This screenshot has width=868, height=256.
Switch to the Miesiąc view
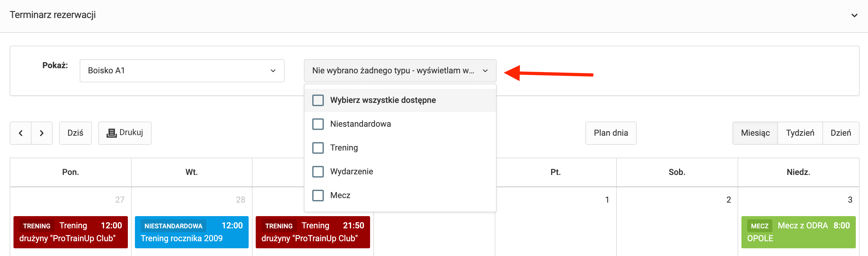pyautogui.click(x=755, y=133)
